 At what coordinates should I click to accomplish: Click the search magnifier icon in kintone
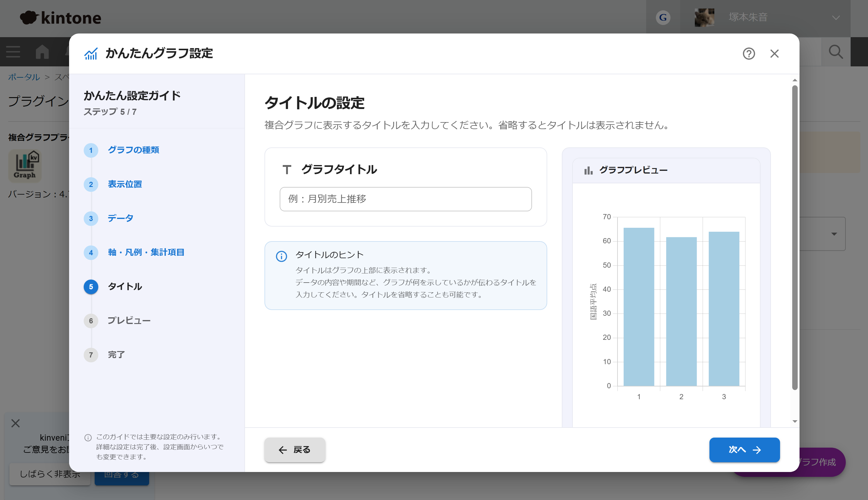click(836, 52)
